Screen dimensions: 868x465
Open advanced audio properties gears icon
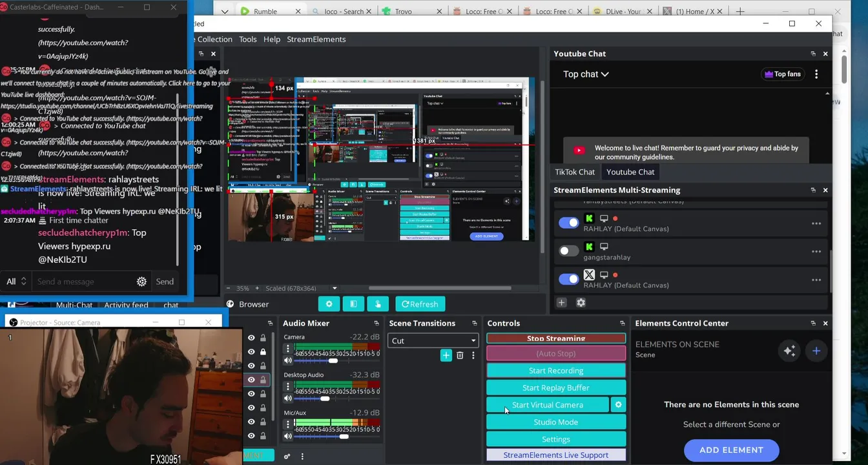(287, 456)
